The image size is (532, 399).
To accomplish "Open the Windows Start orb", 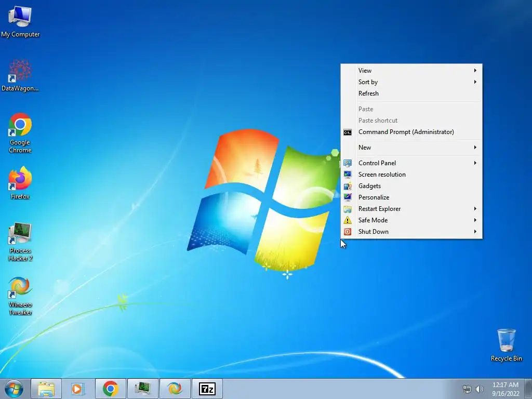I will point(14,389).
